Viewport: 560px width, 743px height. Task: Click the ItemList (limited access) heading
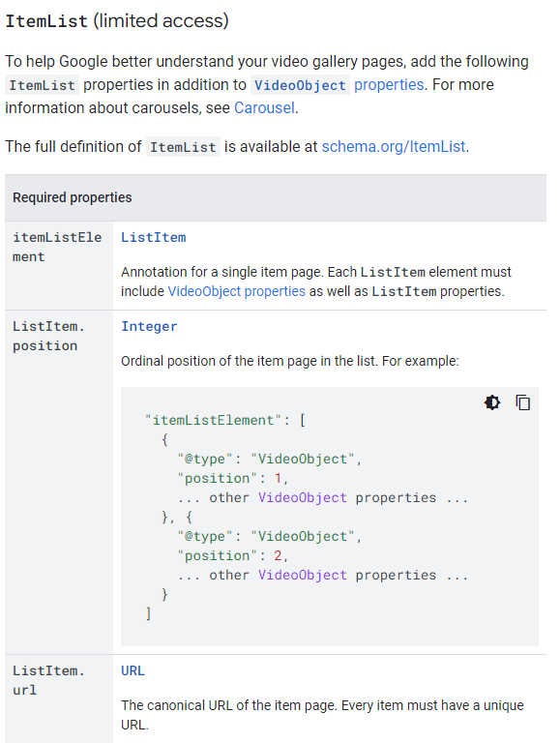(x=117, y=21)
